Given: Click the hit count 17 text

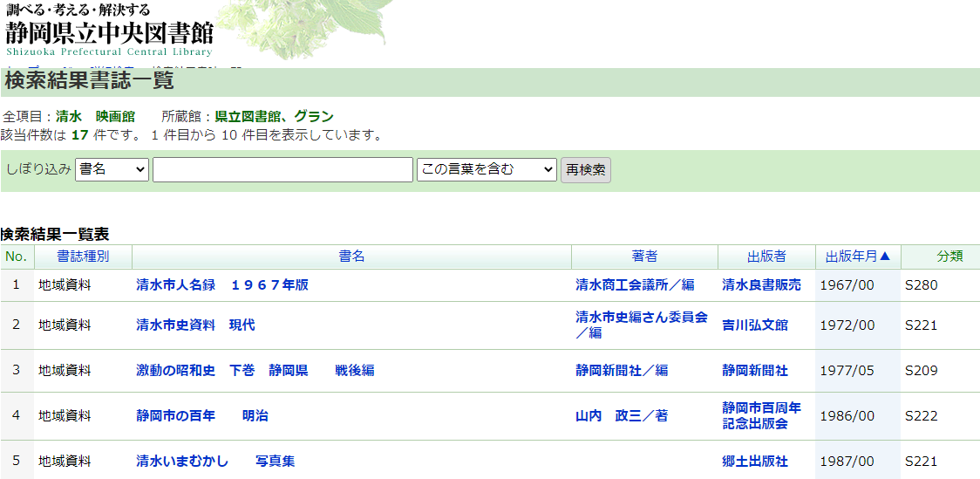Looking at the screenshot, I should coord(79,135).
